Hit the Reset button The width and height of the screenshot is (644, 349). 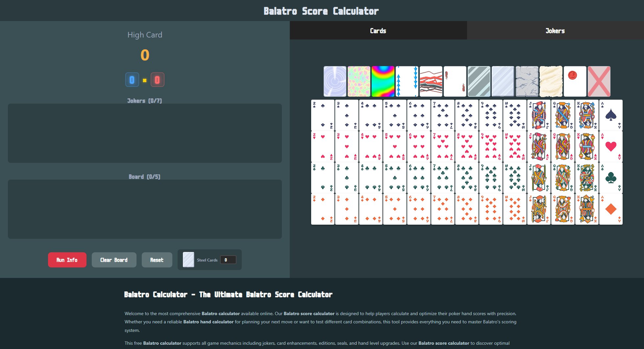[157, 260]
